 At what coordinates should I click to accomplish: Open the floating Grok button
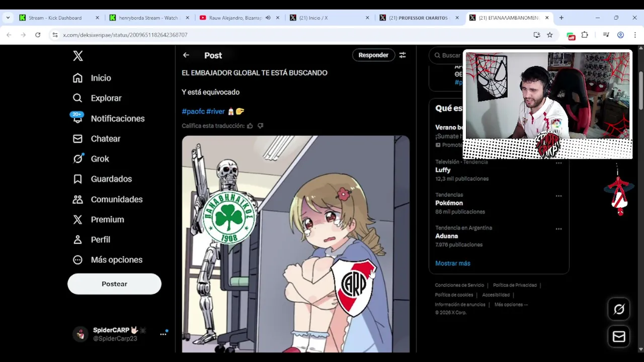coord(619,309)
